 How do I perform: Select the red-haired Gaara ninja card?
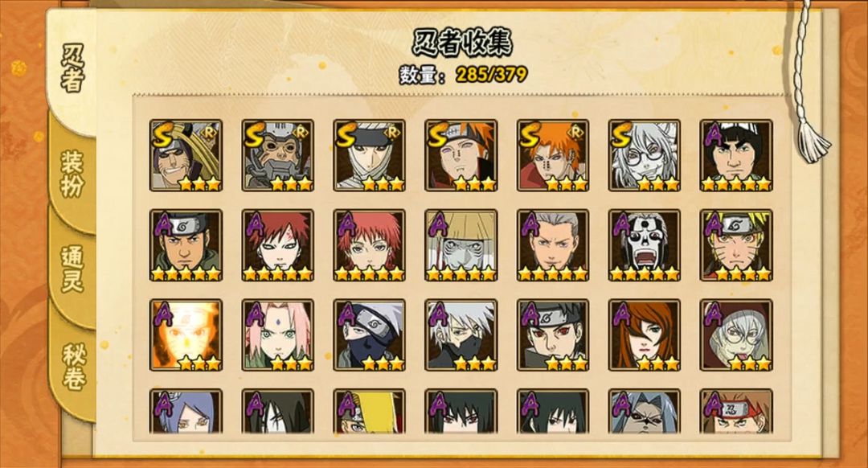277,245
